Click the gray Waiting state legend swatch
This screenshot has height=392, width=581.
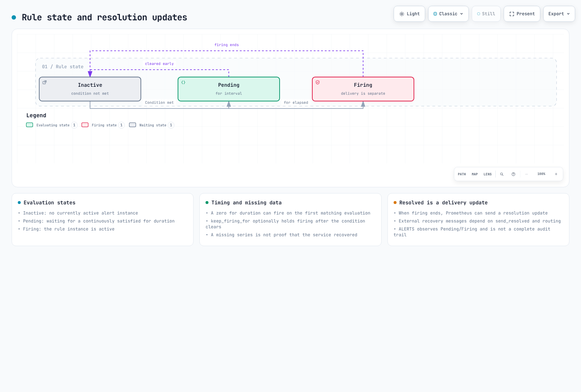click(x=133, y=125)
